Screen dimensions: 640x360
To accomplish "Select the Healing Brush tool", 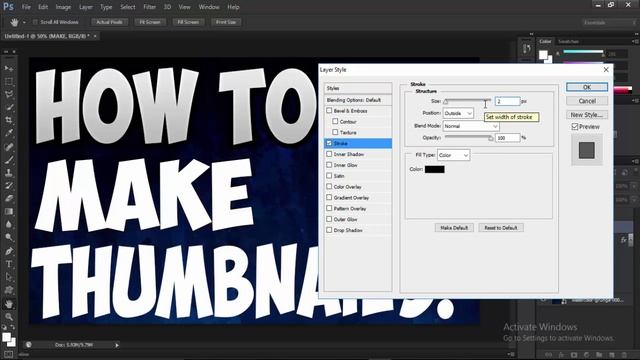I will (x=9, y=147).
